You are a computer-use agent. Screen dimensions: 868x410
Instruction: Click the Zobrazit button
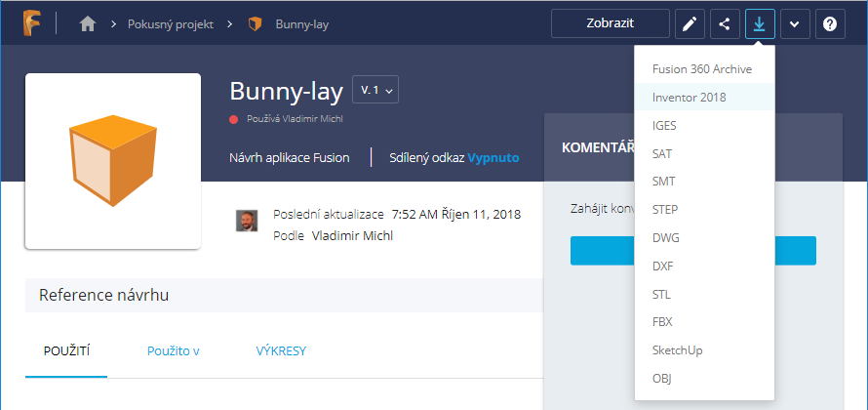pos(610,23)
